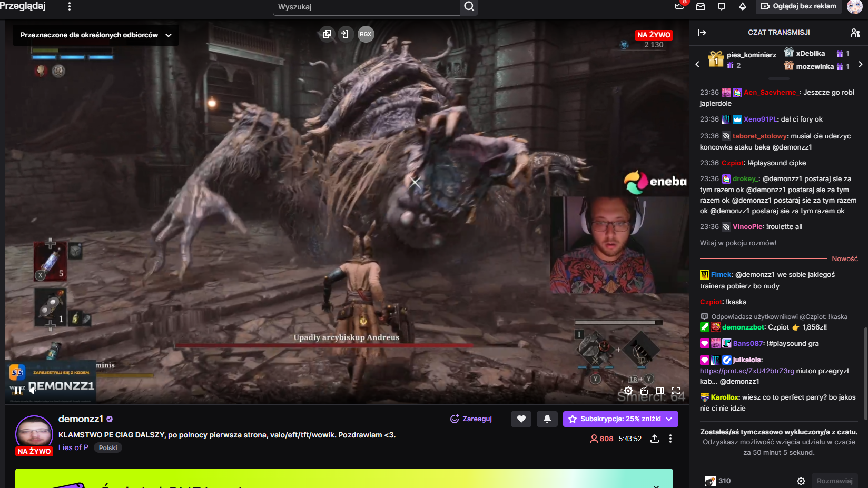The height and width of the screenshot is (488, 868).
Task: Click username Xeno91PL in chat
Action: (760, 119)
